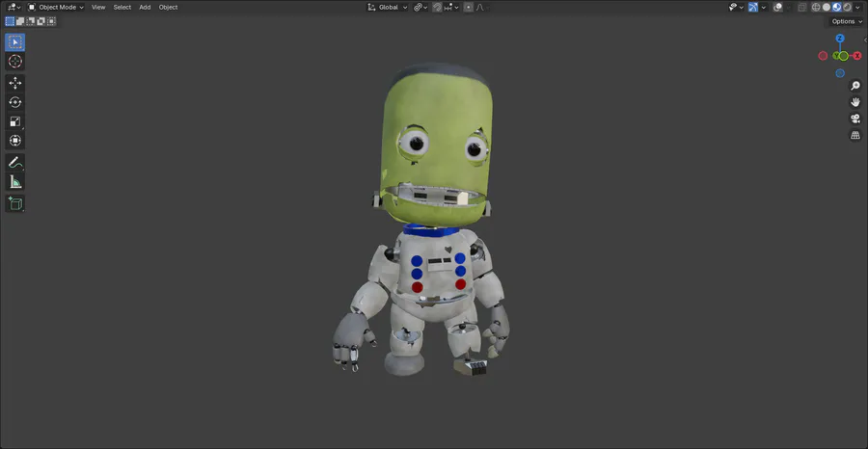
Task: Open the View menu
Action: pyautogui.click(x=98, y=7)
